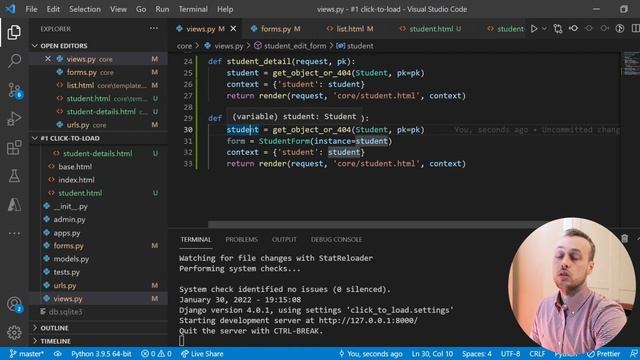Open errors and warnings status item

click(x=156, y=353)
